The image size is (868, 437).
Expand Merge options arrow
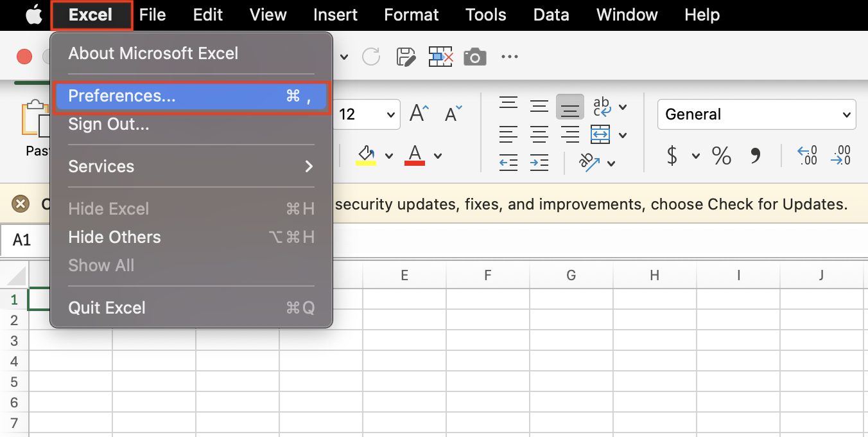[x=623, y=135]
